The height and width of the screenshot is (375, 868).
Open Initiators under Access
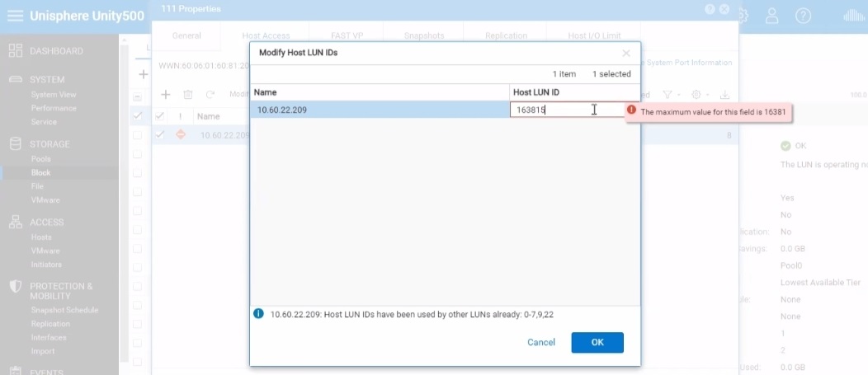(x=46, y=265)
